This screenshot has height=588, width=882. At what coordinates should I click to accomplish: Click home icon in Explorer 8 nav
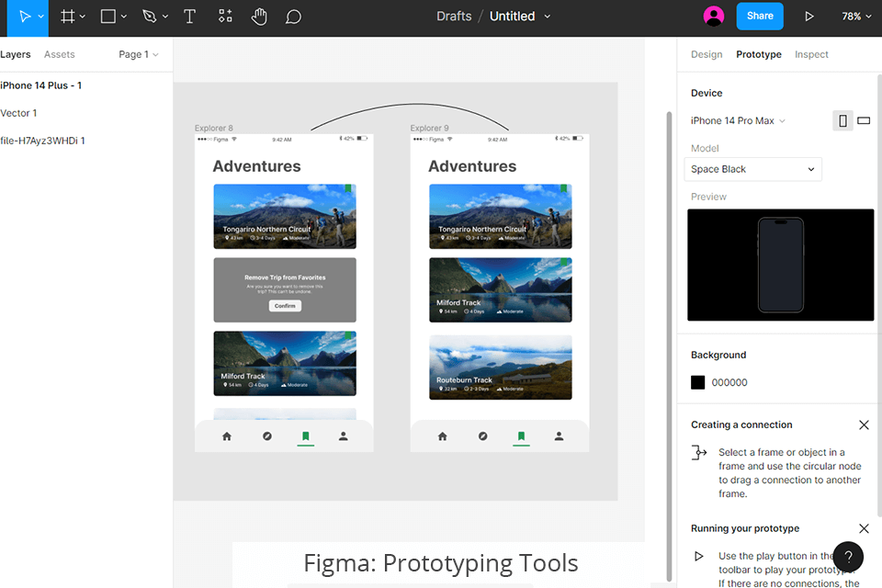pyautogui.click(x=227, y=436)
